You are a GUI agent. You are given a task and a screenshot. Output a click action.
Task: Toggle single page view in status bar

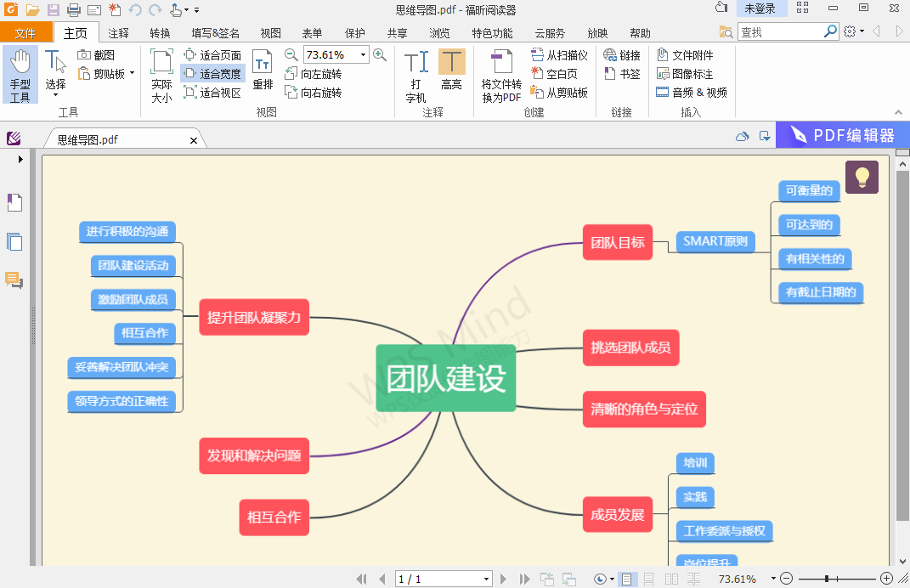click(626, 578)
